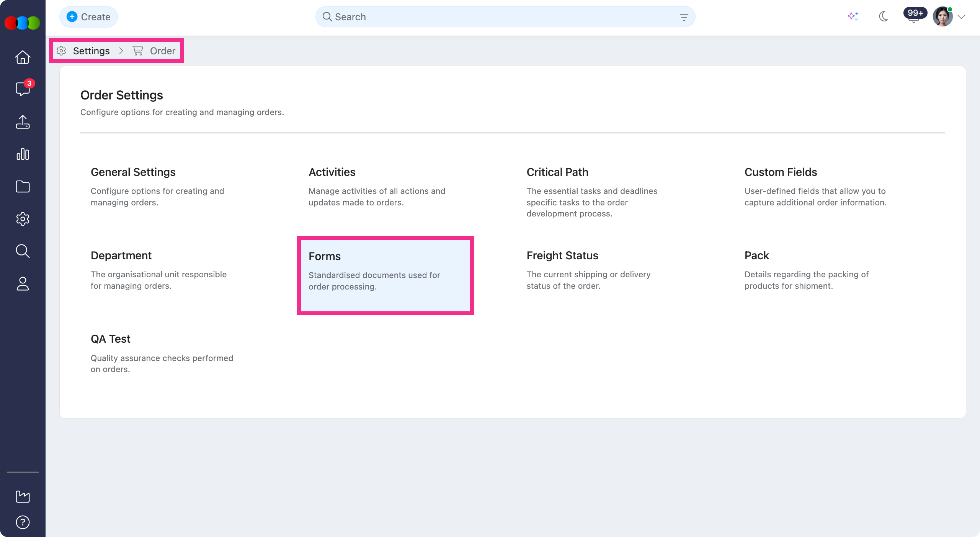Viewport: 980px width, 537px height.
Task: Click into the Search field
Action: tap(505, 17)
